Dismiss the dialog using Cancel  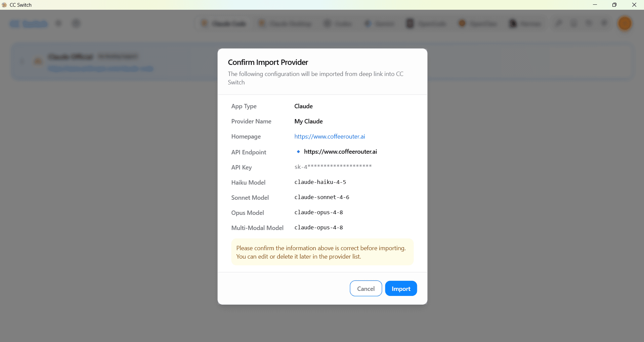point(366,289)
